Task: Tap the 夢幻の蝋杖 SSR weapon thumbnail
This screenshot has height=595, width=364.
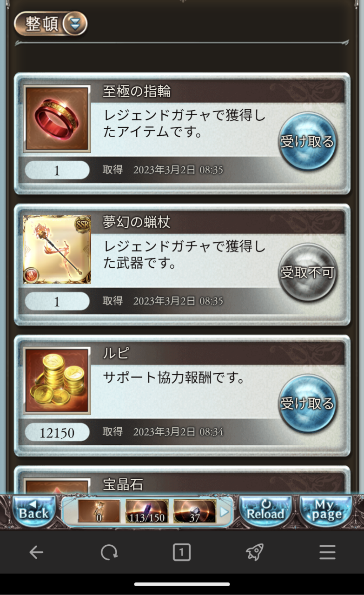Action: (57, 250)
